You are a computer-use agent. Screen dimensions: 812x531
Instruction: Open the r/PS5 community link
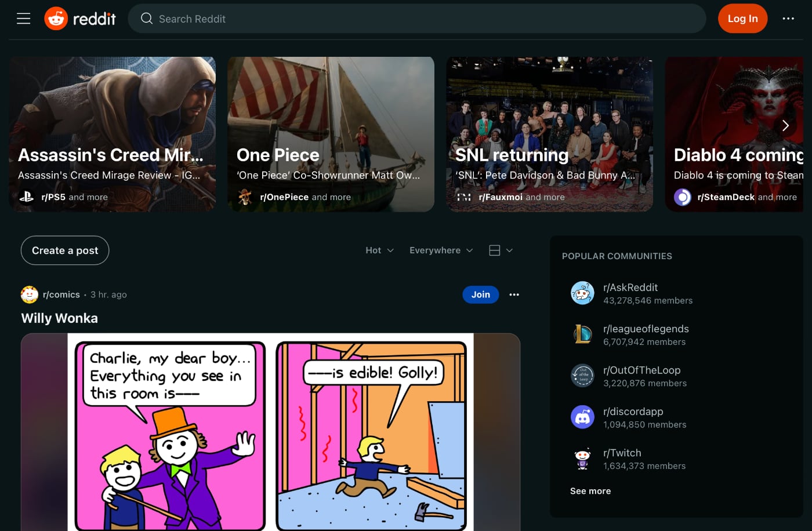[53, 197]
